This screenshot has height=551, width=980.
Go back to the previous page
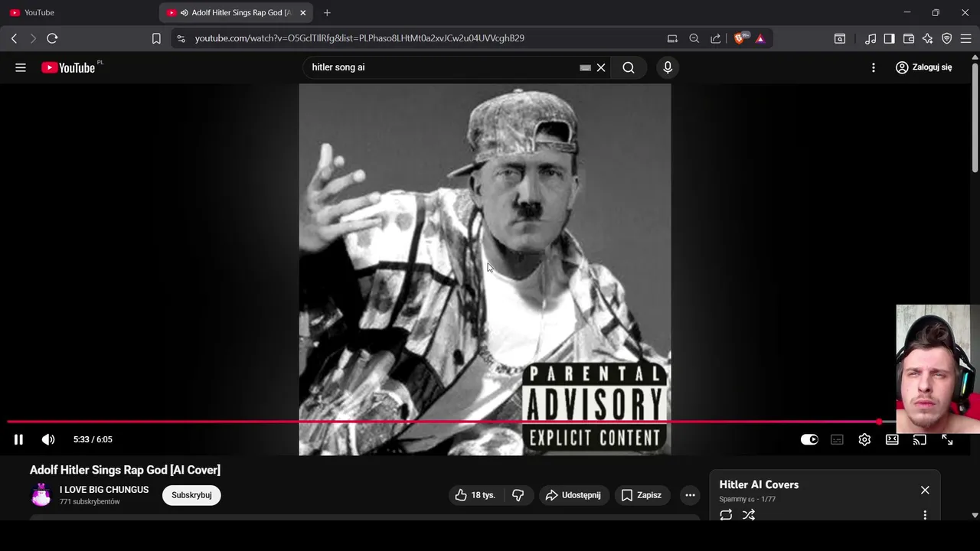click(x=14, y=38)
